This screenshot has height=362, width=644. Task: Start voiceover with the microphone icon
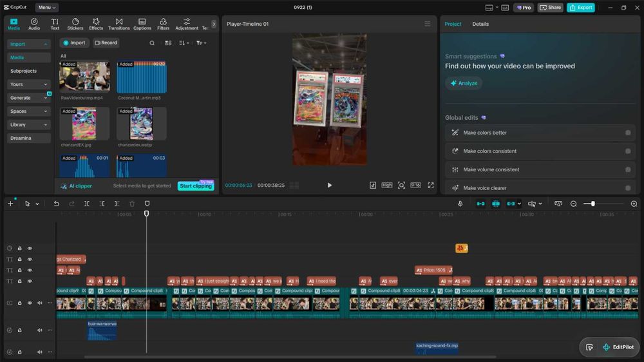pos(460,204)
